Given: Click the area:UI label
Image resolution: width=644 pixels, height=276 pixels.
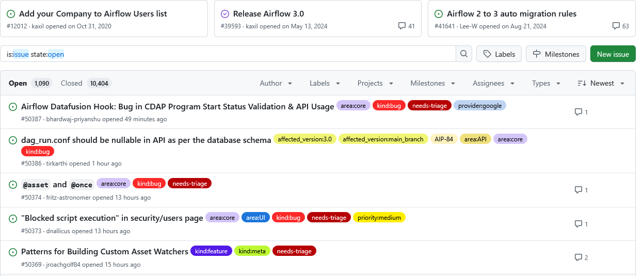Looking at the screenshot, I should [255, 218].
